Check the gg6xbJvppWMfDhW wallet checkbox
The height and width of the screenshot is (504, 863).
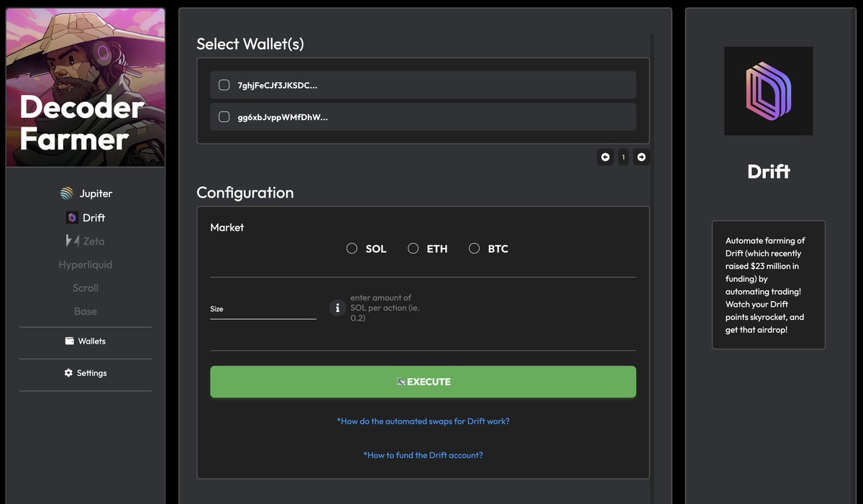coord(224,116)
